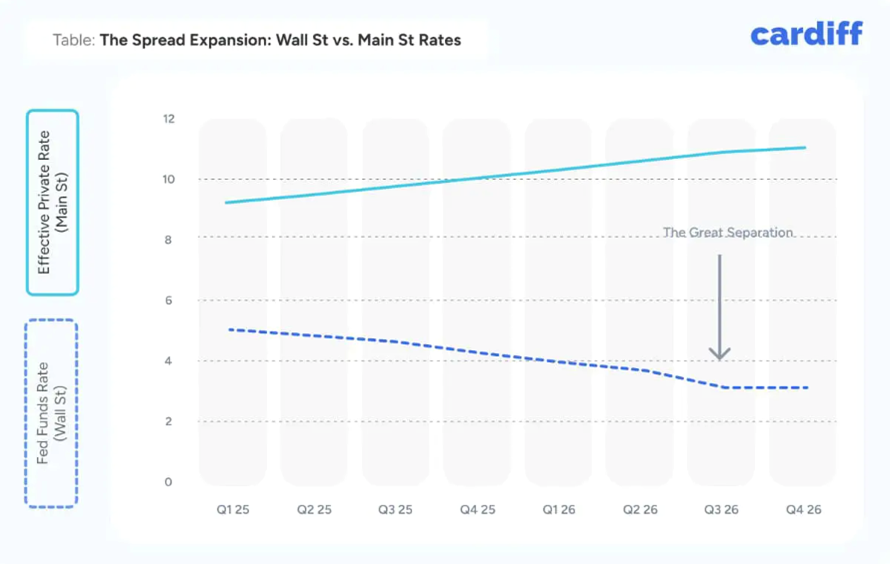
Task: Click the 6 y-axis tick label
Action: pos(168,301)
